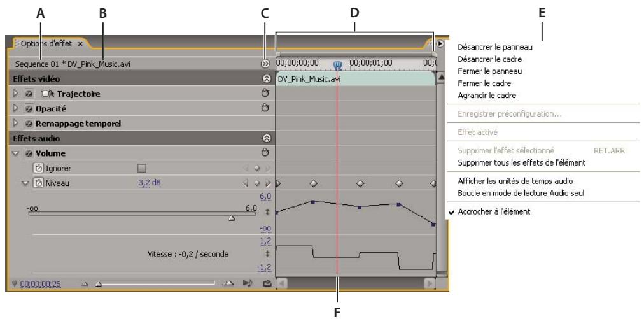Click the show/hide timeline view button
The height and width of the screenshot is (319, 644).
[x=265, y=64]
